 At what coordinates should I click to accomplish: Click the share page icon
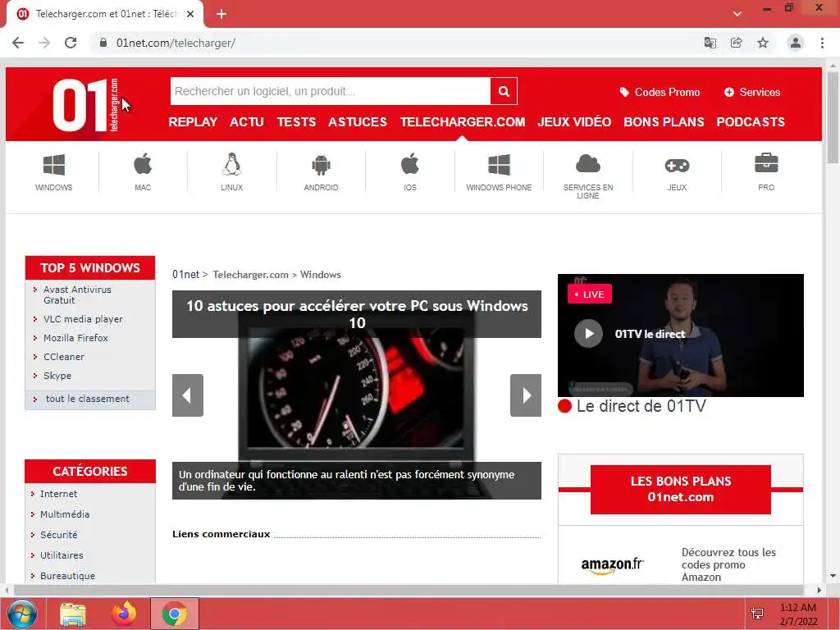(x=736, y=43)
